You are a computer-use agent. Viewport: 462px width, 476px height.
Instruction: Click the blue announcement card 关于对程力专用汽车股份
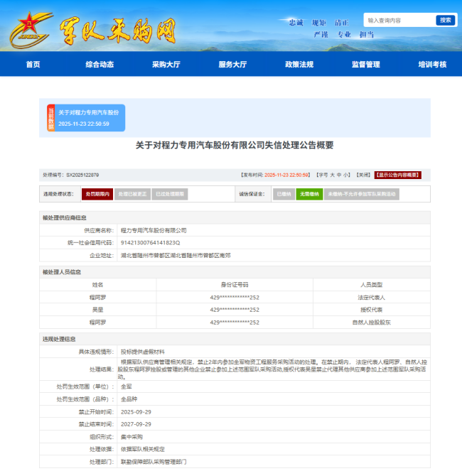89,118
